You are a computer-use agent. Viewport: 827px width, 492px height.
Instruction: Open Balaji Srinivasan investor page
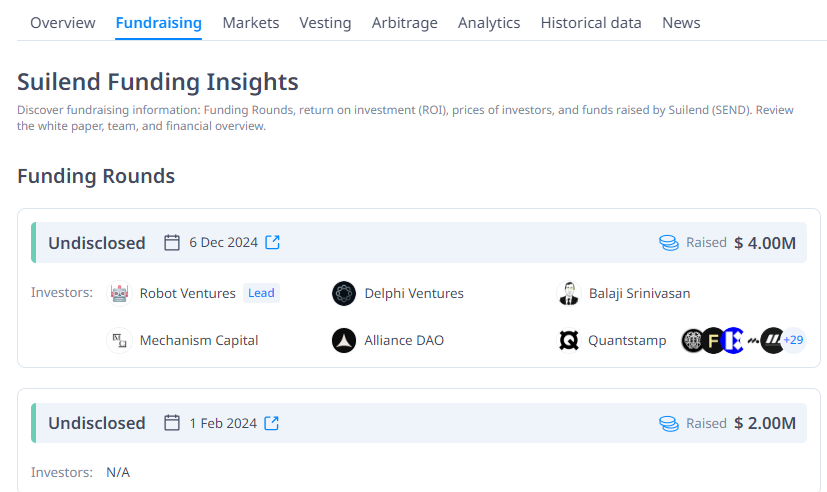[x=639, y=293]
